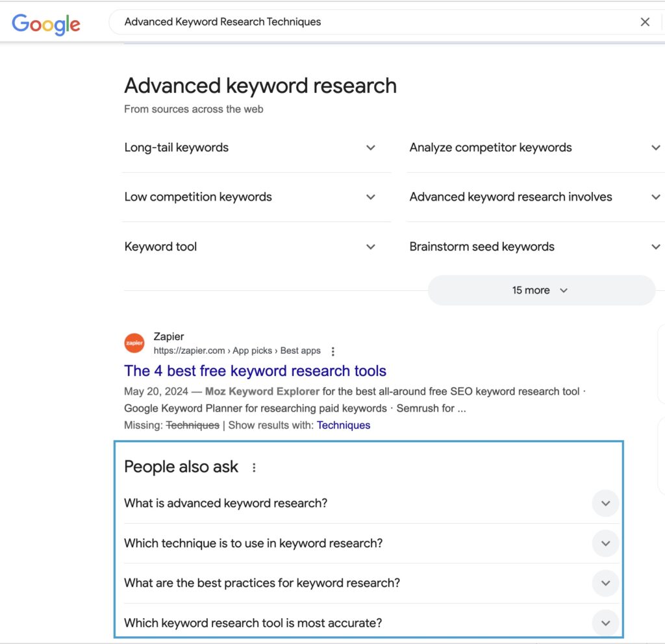
Task: Expand the Analyze competitor keywords section
Action: [x=655, y=147]
